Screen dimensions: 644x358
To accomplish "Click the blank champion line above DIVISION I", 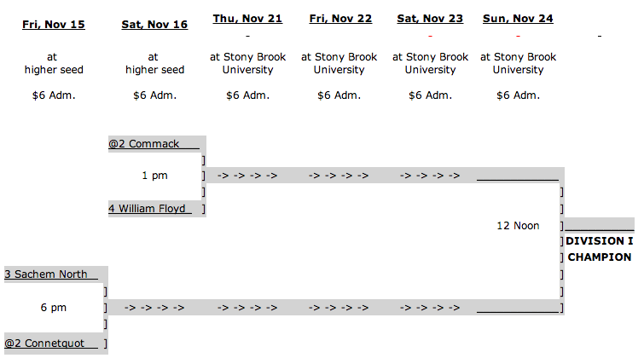I will [x=600, y=228].
